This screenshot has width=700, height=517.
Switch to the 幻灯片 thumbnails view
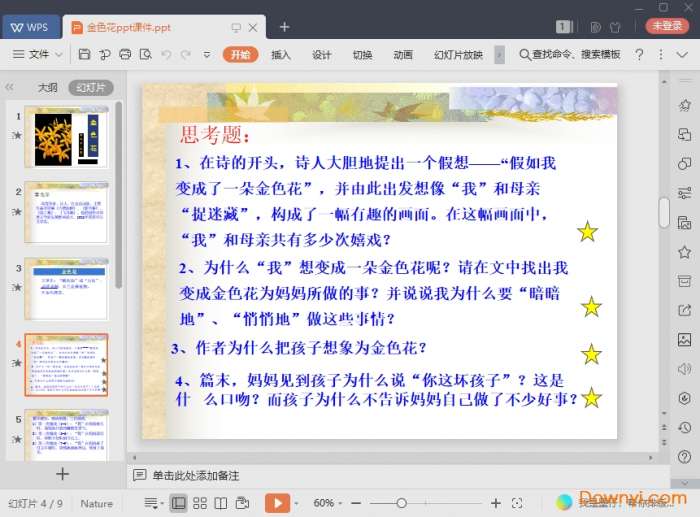91,88
